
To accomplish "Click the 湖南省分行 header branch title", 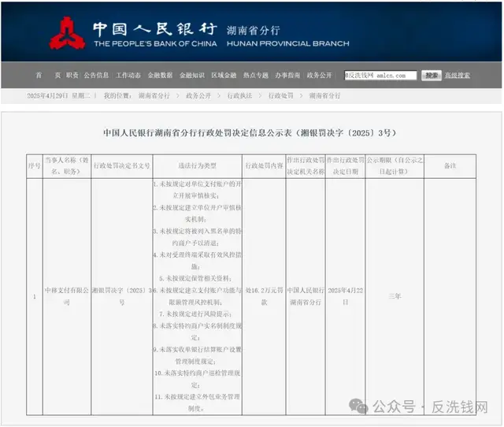I will (254, 30).
